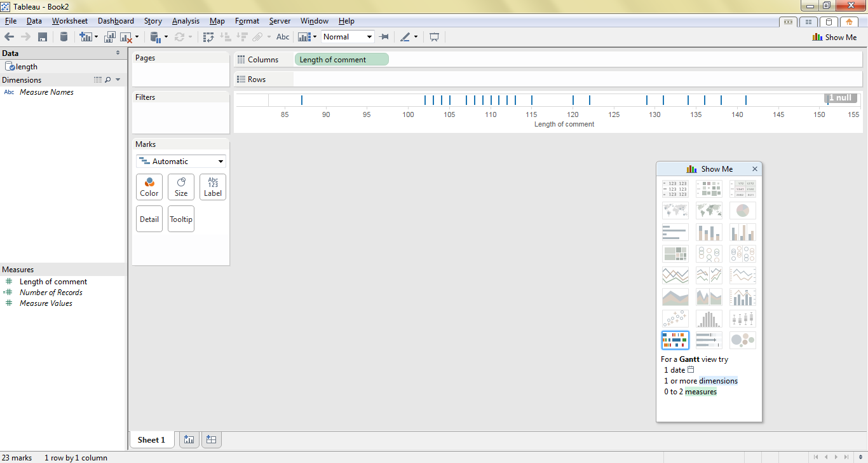The width and height of the screenshot is (868, 463).
Task: Expand the Clear Sheet dropdown arrow
Action: (x=137, y=37)
